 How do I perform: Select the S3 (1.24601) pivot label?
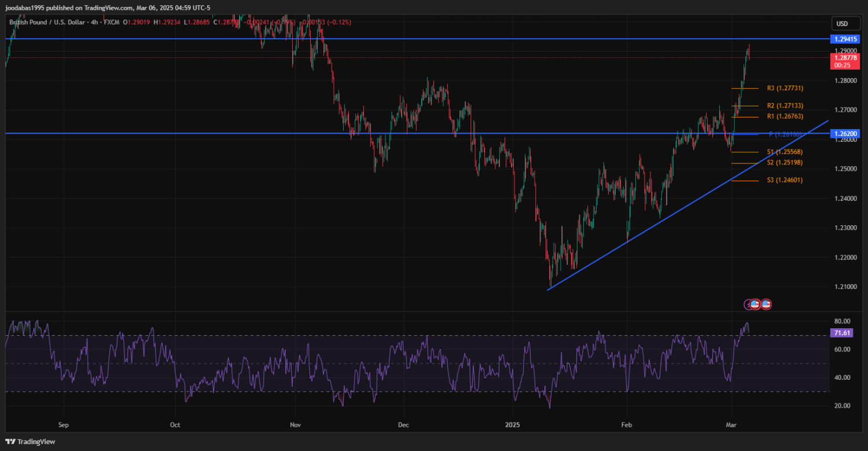pyautogui.click(x=785, y=181)
